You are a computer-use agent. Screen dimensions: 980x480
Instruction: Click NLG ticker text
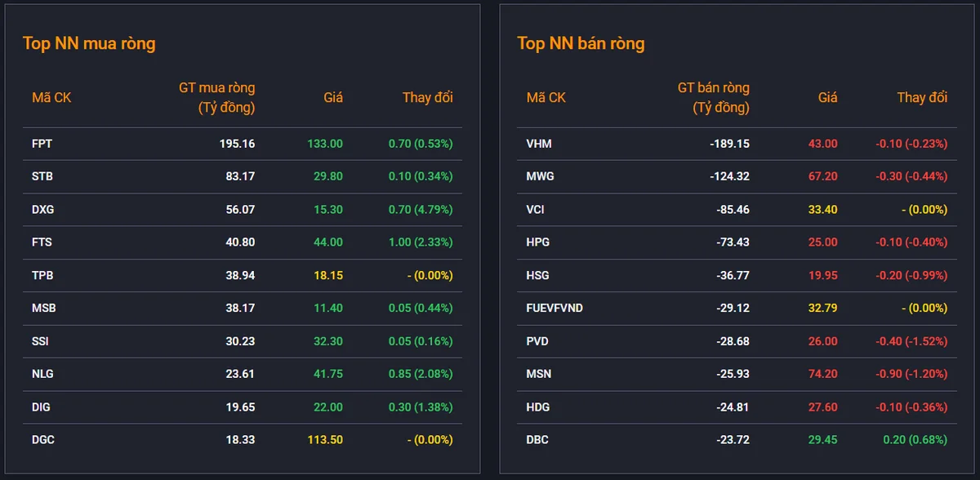point(43,375)
